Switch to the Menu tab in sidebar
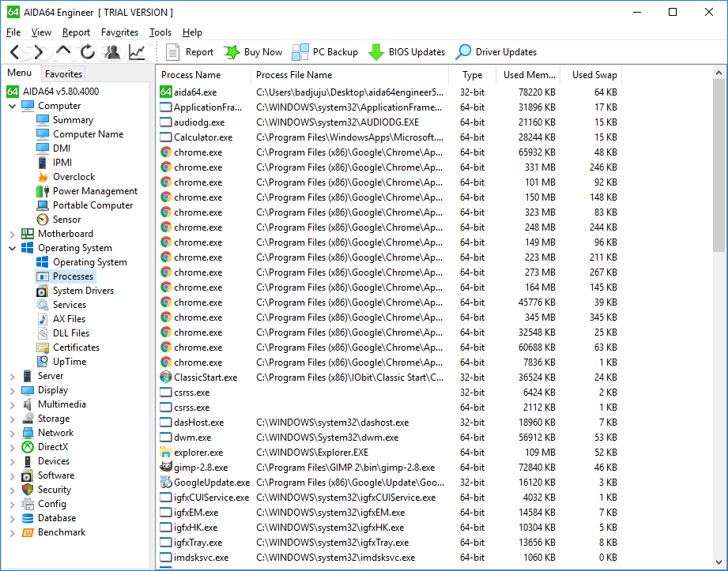Image resolution: width=728 pixels, height=571 pixels. coord(20,73)
